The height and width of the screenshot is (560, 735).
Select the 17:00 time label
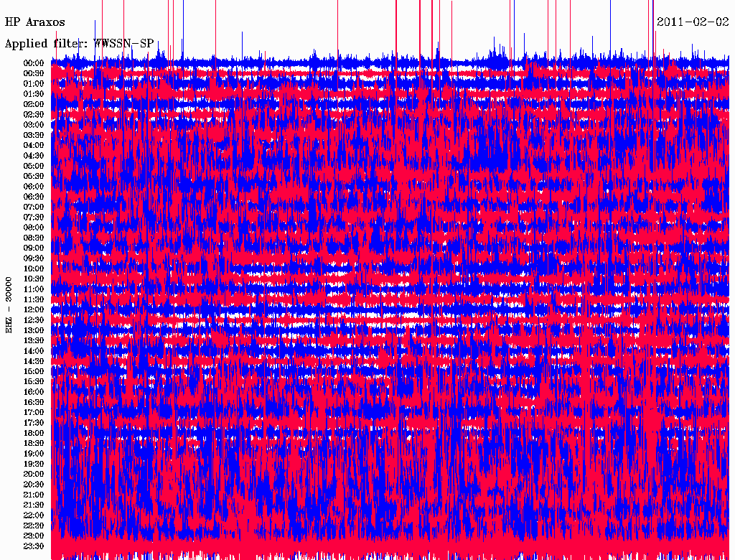pyautogui.click(x=34, y=412)
